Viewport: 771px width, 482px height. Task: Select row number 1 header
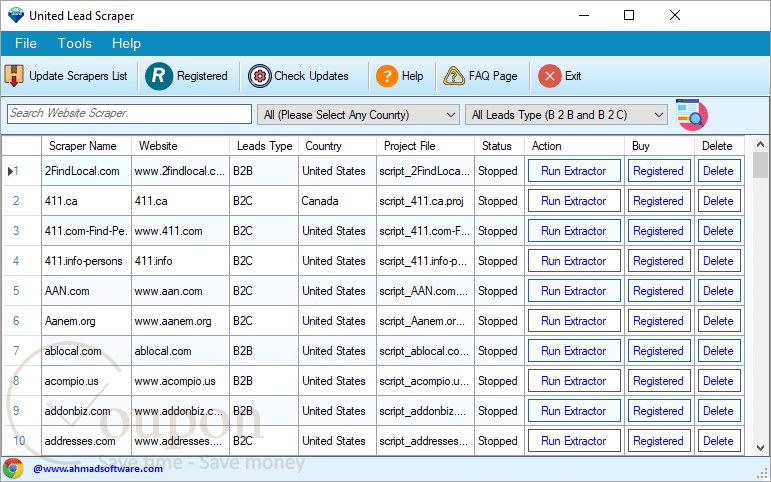click(x=22, y=171)
